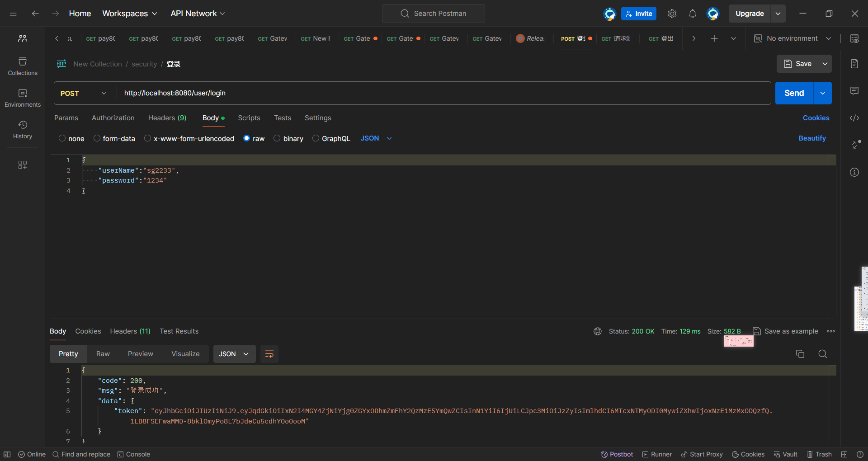This screenshot has width=868, height=461.
Task: Open Settings gear in header
Action: click(x=672, y=14)
